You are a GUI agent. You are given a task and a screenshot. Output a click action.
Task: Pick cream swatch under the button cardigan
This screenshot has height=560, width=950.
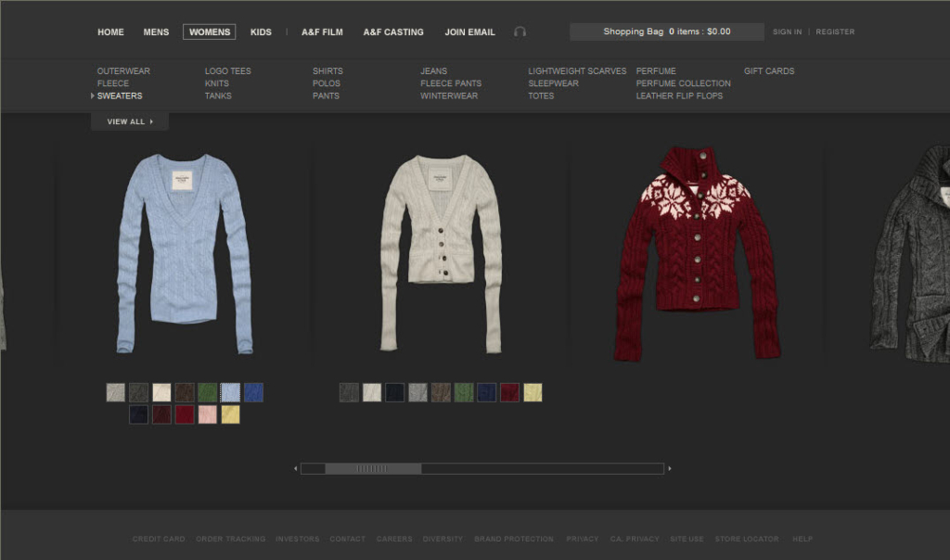pyautogui.click(x=372, y=392)
